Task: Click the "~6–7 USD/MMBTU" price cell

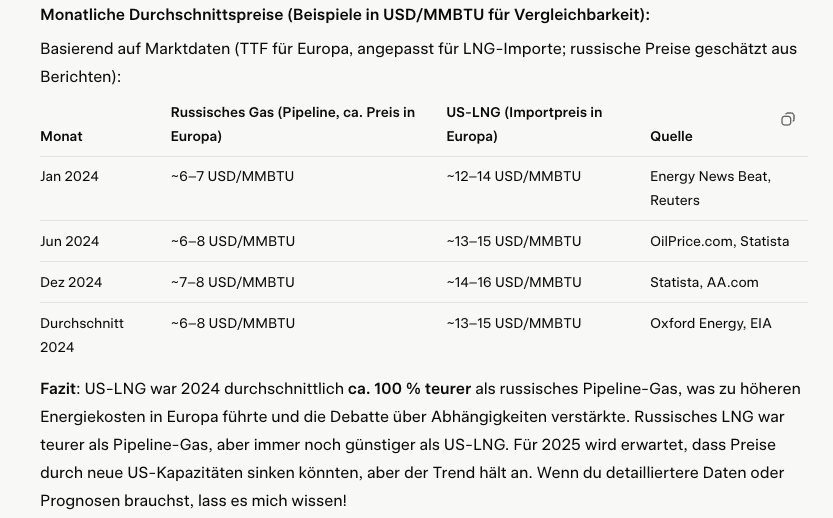Action: point(232,176)
